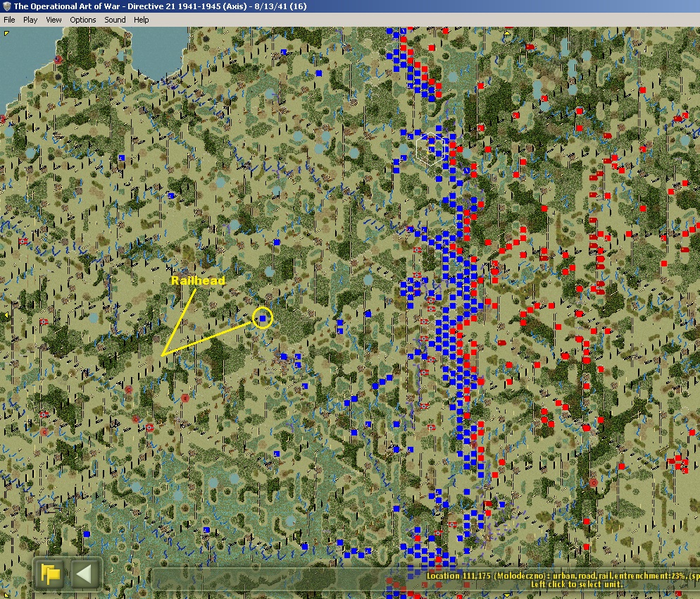The width and height of the screenshot is (700, 599).
Task: Click the 'Location 111,175 (Molodeczno)' status text
Action: 488,576
